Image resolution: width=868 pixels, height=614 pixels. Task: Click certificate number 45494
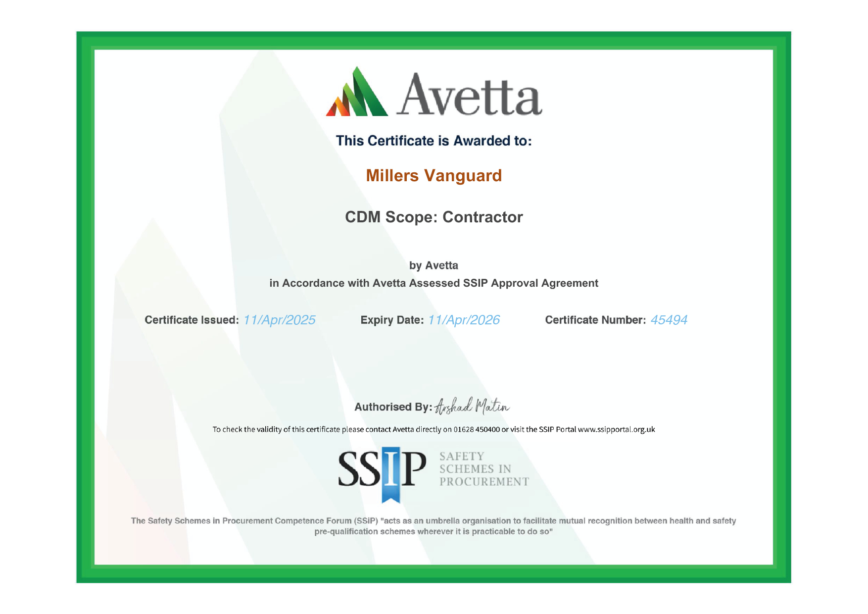click(669, 320)
